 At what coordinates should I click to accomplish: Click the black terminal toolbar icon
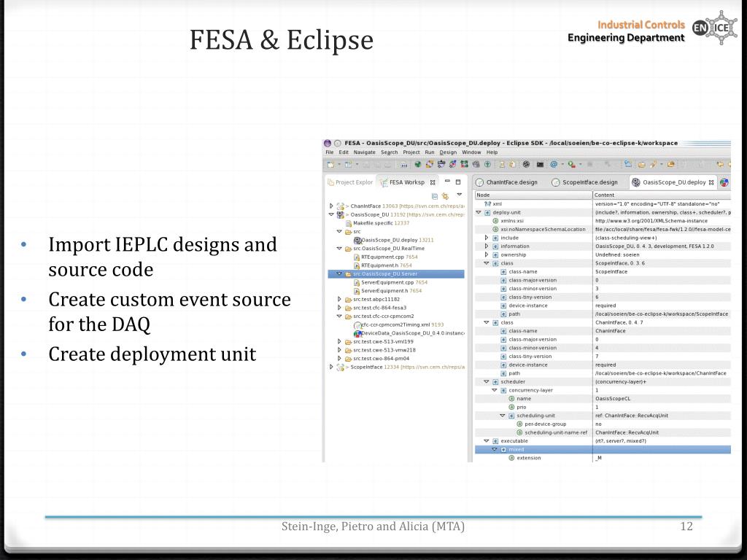[x=540, y=164]
